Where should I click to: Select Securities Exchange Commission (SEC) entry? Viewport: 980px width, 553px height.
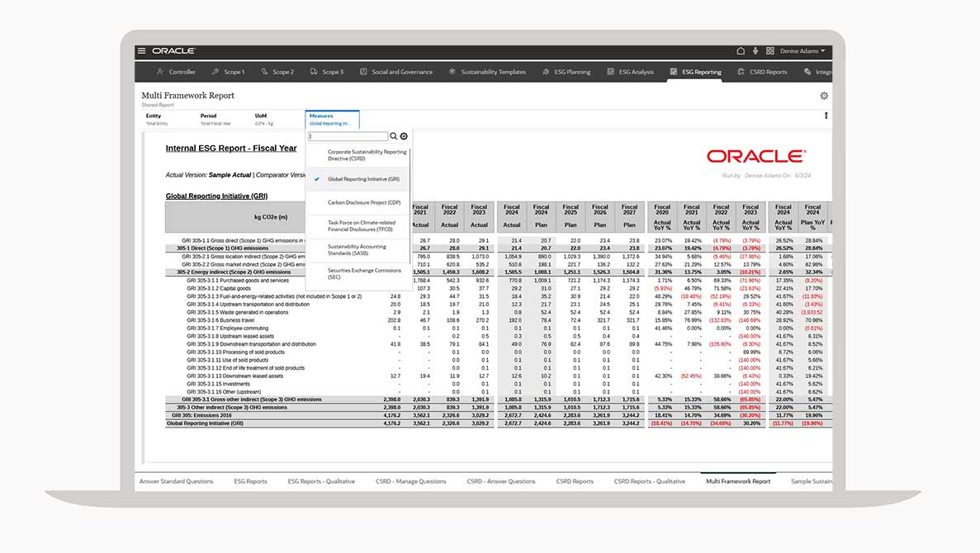pos(363,273)
